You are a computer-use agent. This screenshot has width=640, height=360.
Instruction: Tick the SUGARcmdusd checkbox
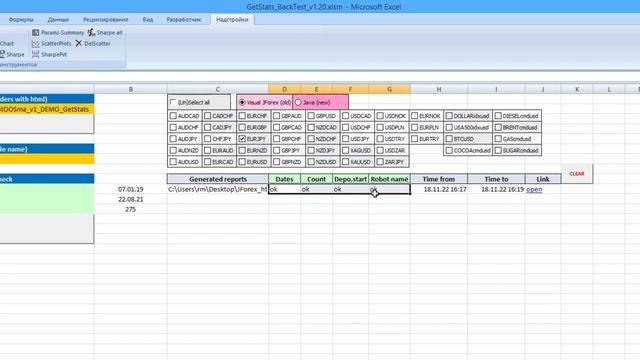tap(498, 151)
